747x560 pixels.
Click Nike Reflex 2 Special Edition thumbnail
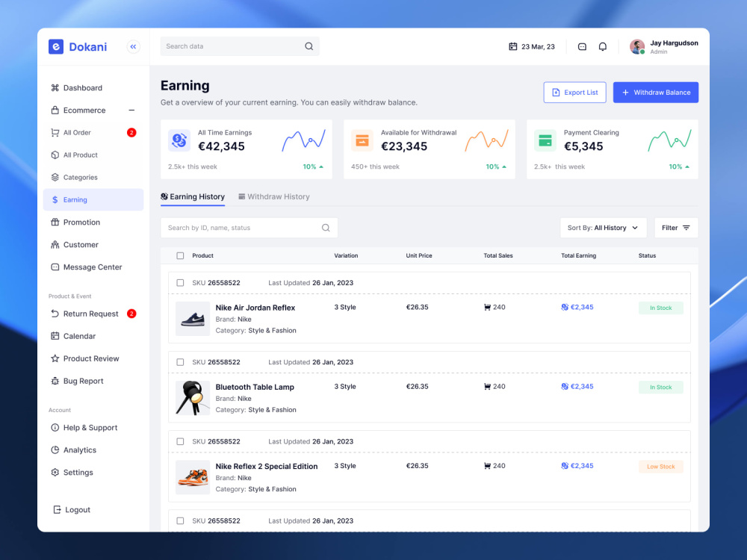193,477
